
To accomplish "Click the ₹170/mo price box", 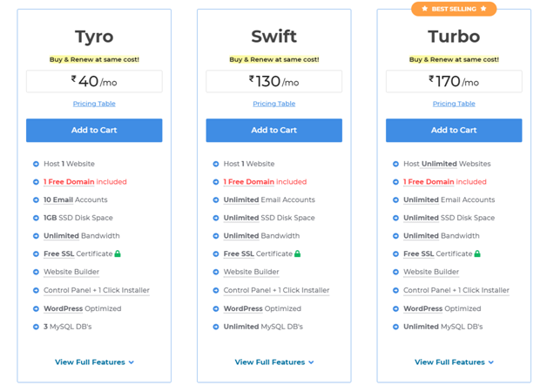I will (x=454, y=82).
